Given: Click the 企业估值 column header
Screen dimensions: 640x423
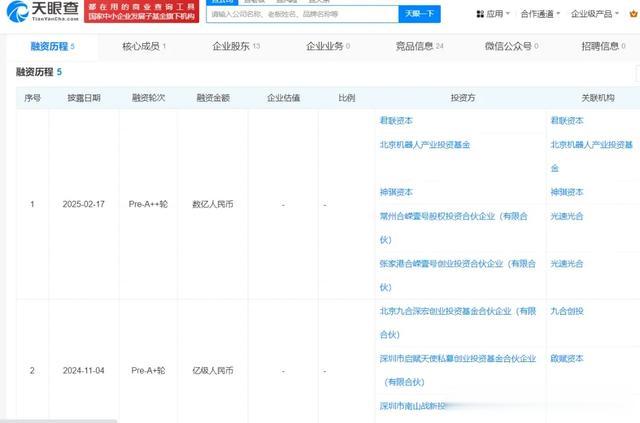Looking at the screenshot, I should (283, 98).
